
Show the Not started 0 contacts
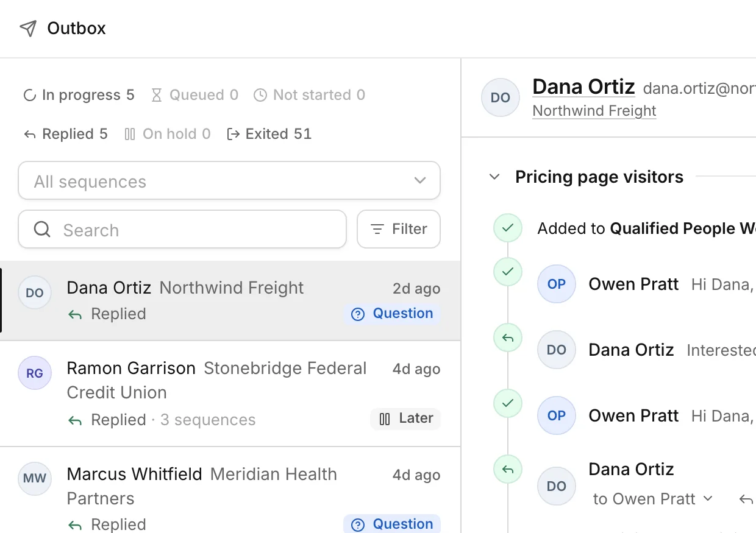click(309, 95)
